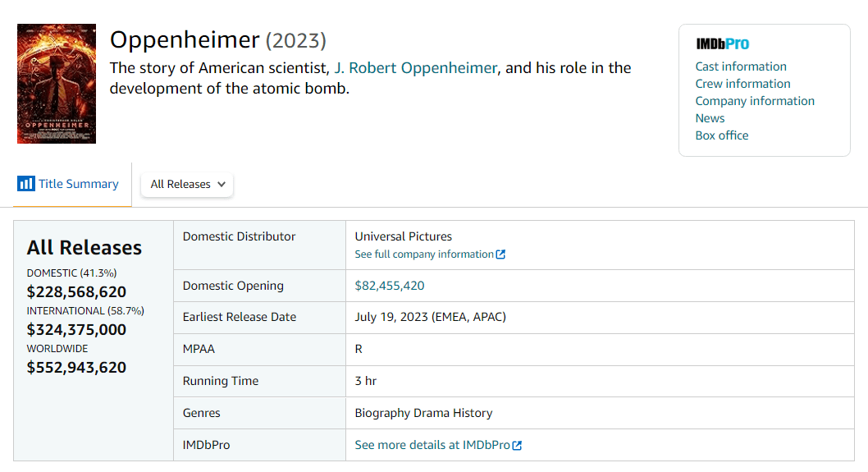Click the IMDbPro logo in the sidebar box
Viewport: 868px width, 472px height.
[x=722, y=44]
